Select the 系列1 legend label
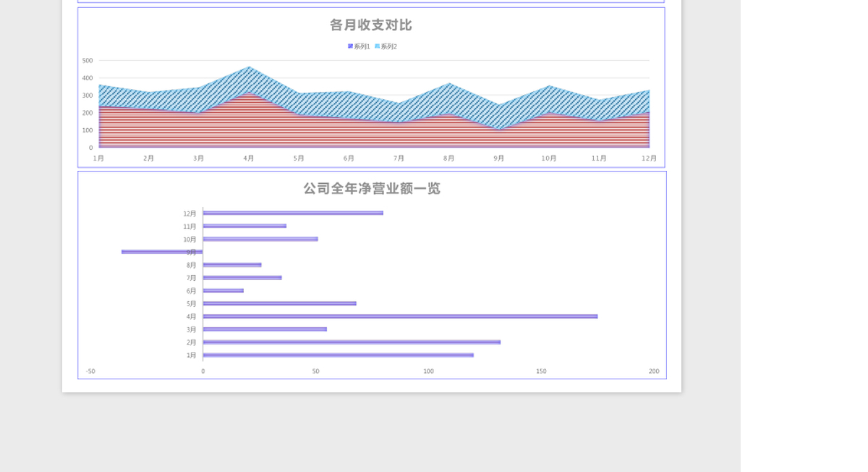 tap(362, 46)
